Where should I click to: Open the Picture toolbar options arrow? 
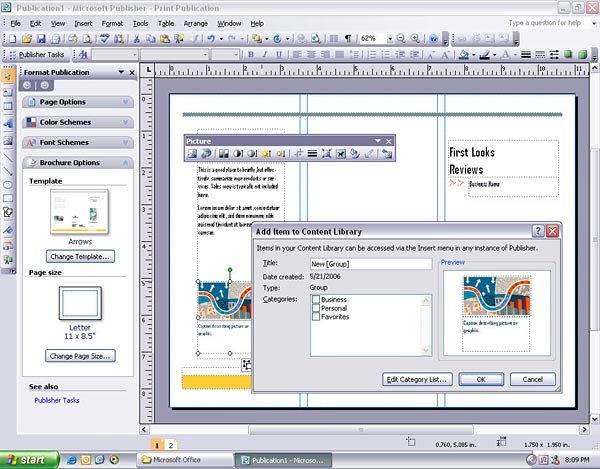point(378,141)
